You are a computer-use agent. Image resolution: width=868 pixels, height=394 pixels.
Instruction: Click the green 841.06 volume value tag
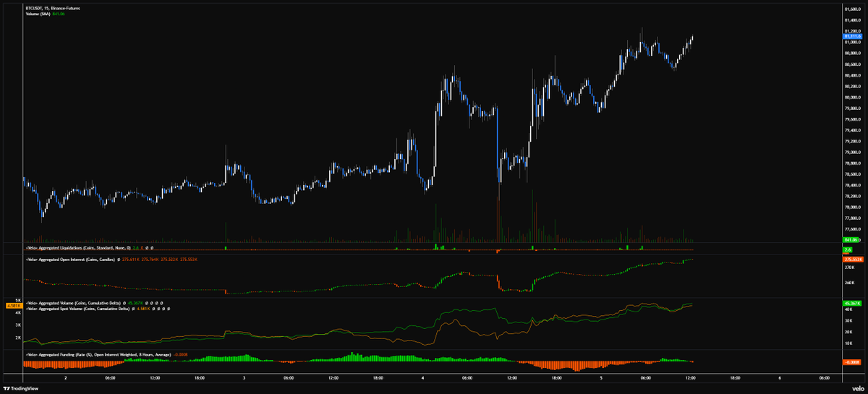pyautogui.click(x=851, y=239)
